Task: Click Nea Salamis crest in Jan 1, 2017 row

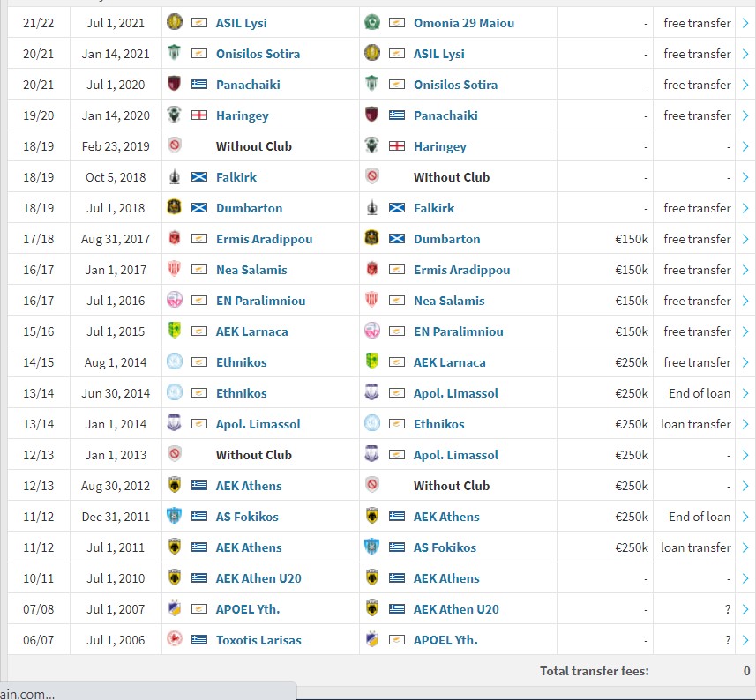Action: point(174,269)
